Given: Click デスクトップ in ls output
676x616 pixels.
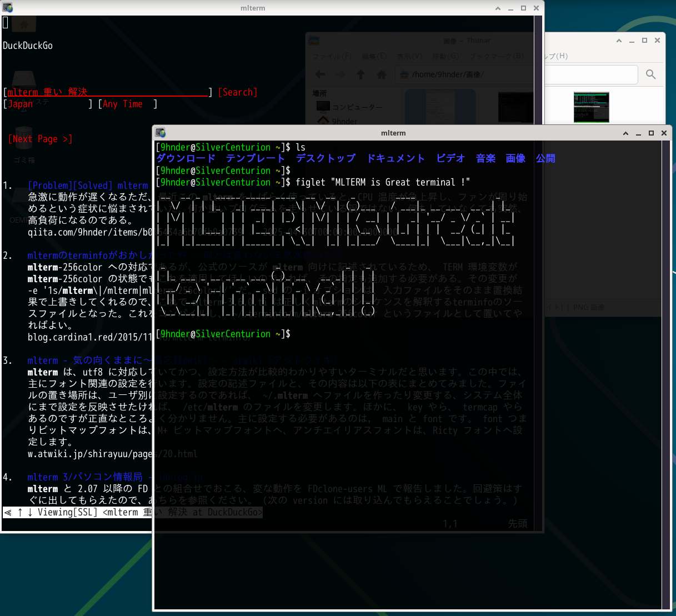Looking at the screenshot, I should pyautogui.click(x=326, y=158).
